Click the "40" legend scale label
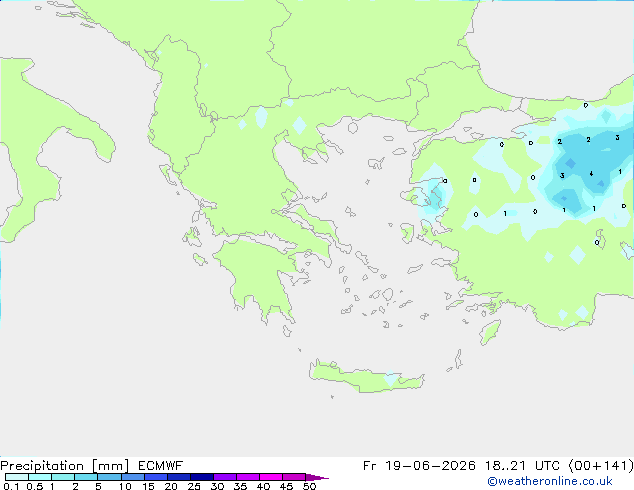 [263, 486]
